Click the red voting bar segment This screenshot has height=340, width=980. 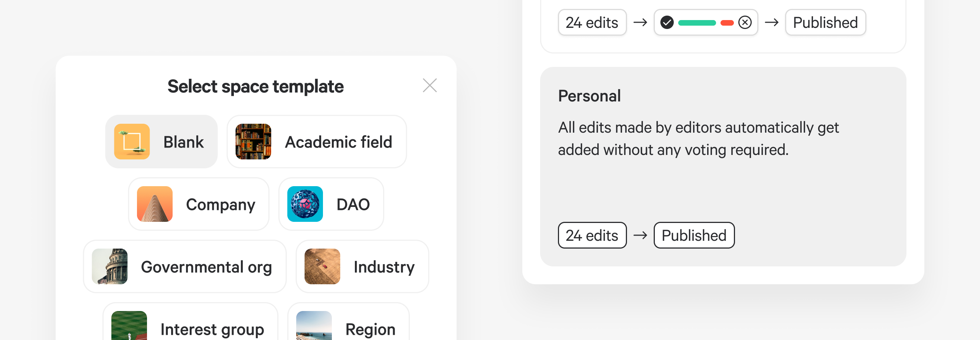click(726, 23)
